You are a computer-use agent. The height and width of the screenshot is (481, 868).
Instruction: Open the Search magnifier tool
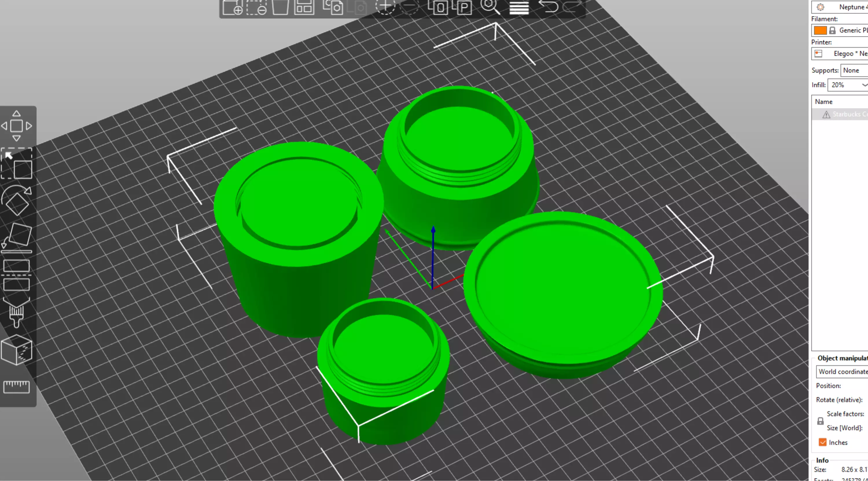coord(490,7)
